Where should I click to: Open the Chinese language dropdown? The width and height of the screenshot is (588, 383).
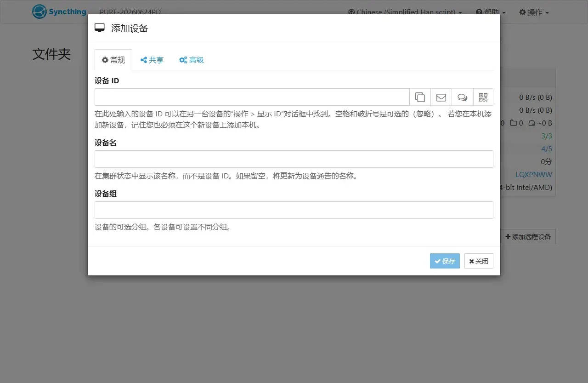[x=405, y=12]
